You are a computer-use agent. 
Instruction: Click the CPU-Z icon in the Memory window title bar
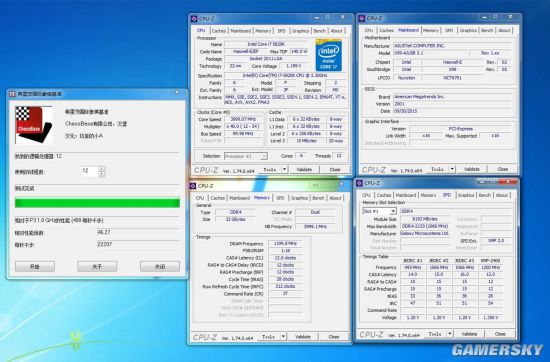193,186
